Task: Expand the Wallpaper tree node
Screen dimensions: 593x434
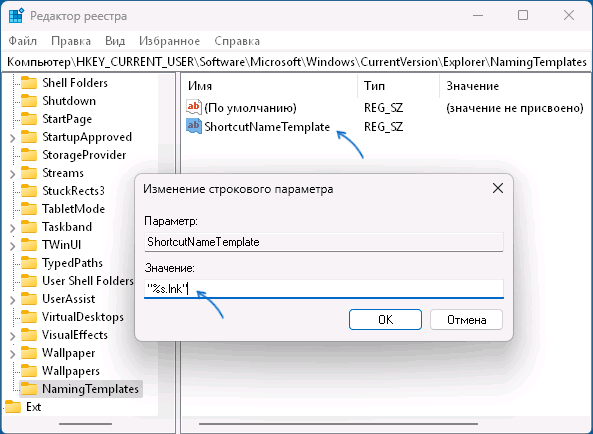Action: 12,354
